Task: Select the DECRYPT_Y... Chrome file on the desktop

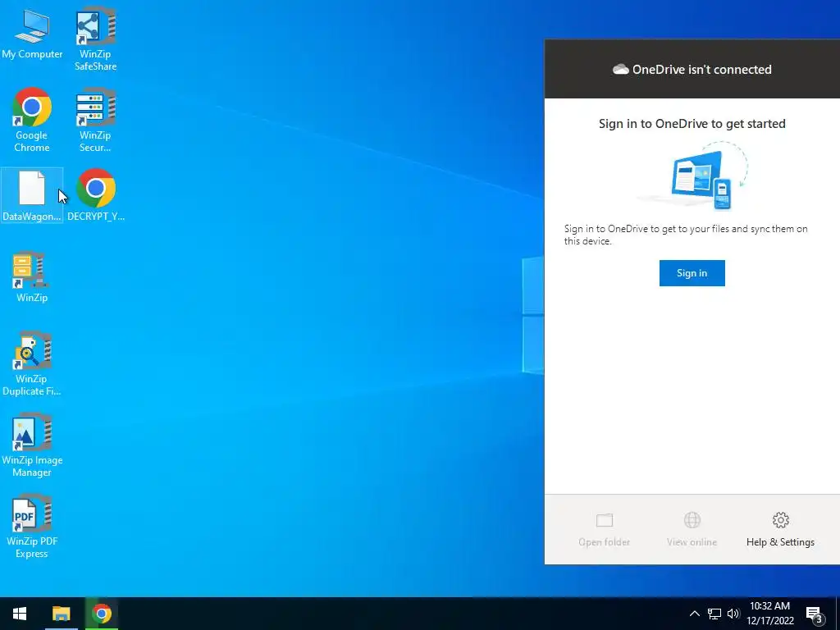Action: point(96,195)
